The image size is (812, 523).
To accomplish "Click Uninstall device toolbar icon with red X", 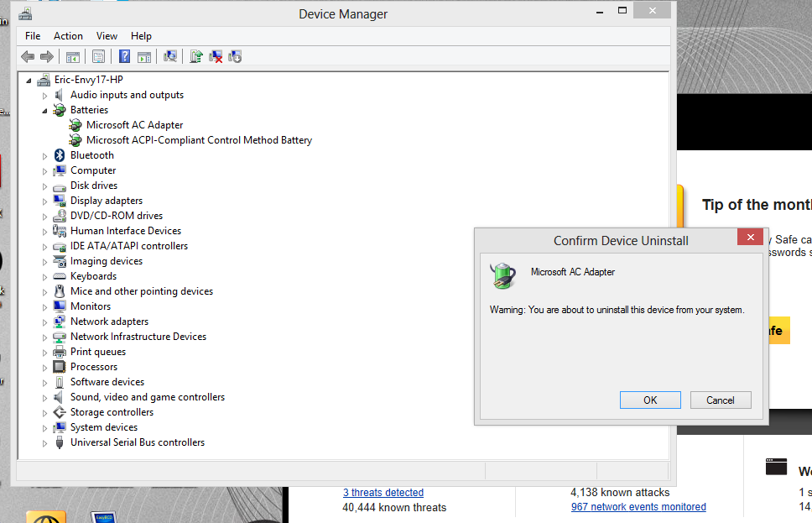I will (216, 56).
